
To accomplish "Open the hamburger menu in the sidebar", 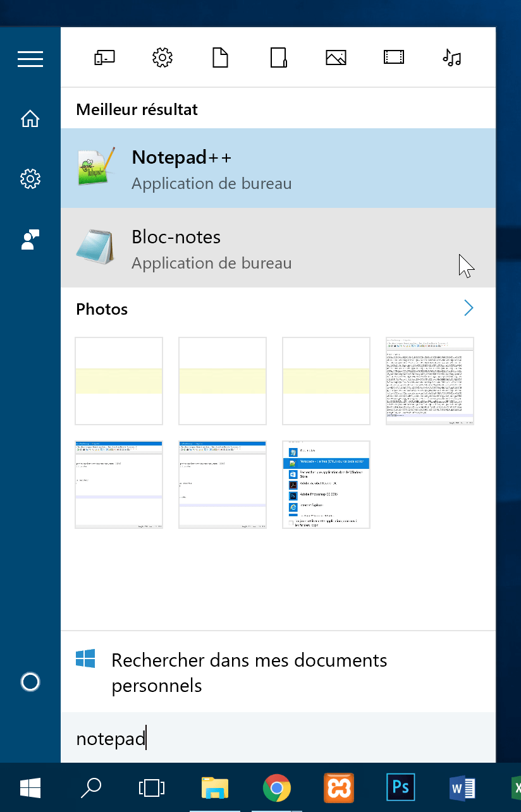I will point(30,59).
